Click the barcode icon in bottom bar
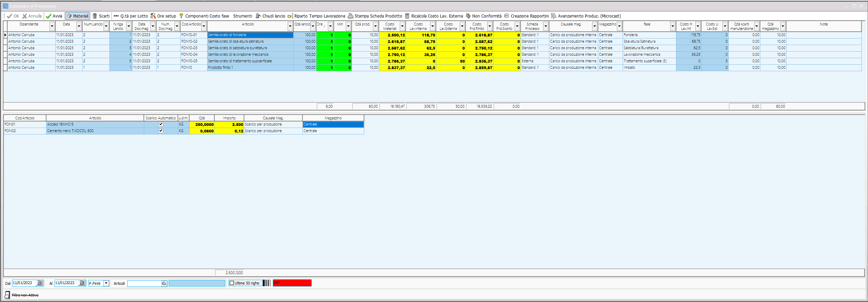Viewport: 868px width, 302px height. coord(267,283)
